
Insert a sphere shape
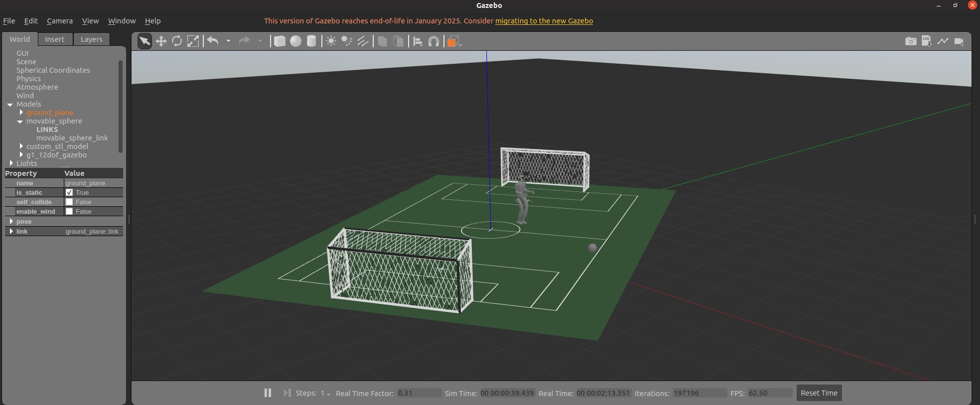[x=296, y=41]
